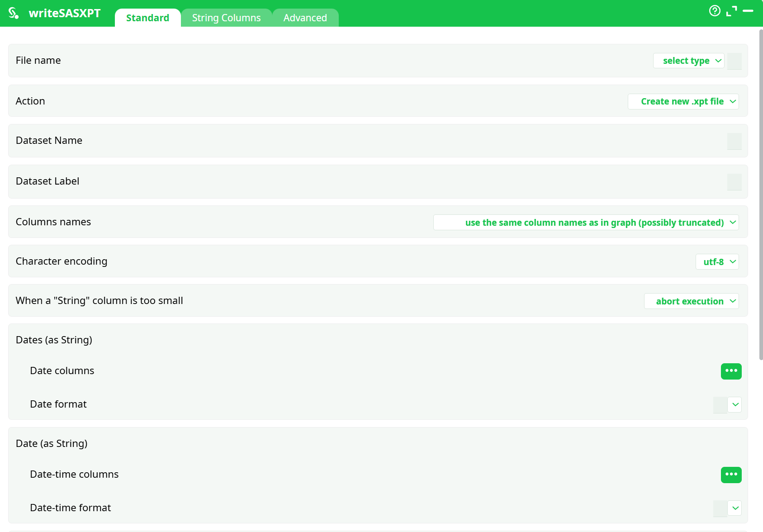The height and width of the screenshot is (532, 763).
Task: Click the Dataset Name input field
Action: (734, 141)
